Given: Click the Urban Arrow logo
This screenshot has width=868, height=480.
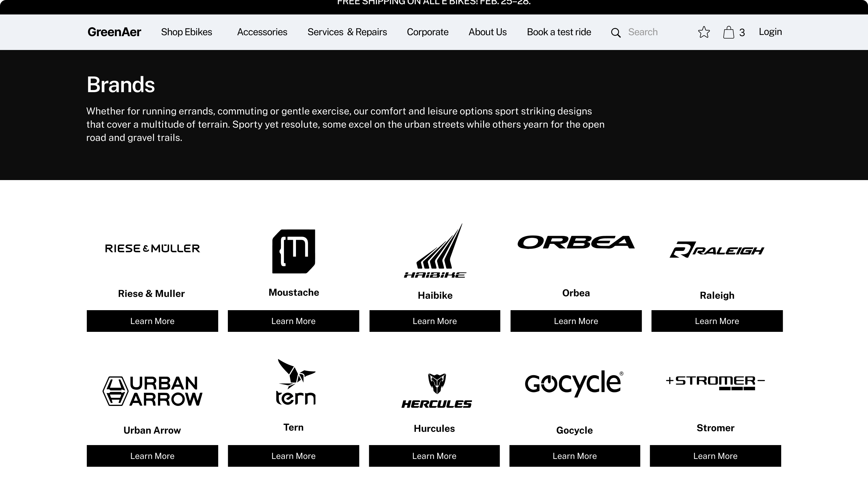Looking at the screenshot, I should 152,391.
